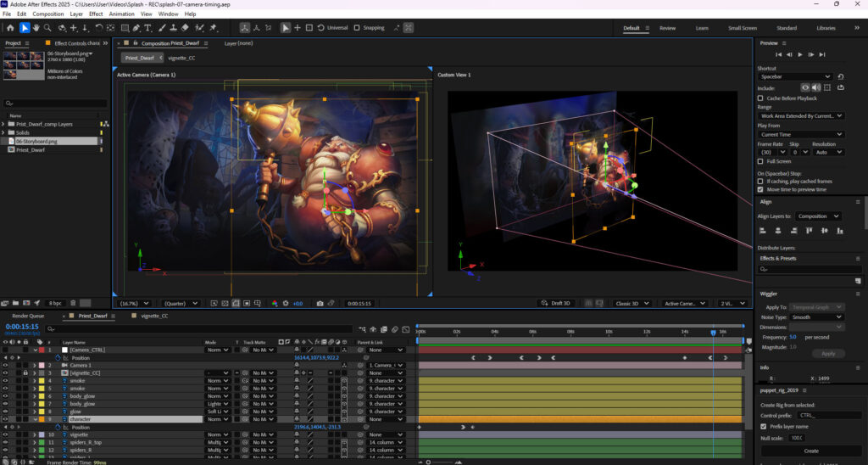Screen dimensions: 868x465
Task: Go to last frame in Preview panel
Action: [x=822, y=54]
